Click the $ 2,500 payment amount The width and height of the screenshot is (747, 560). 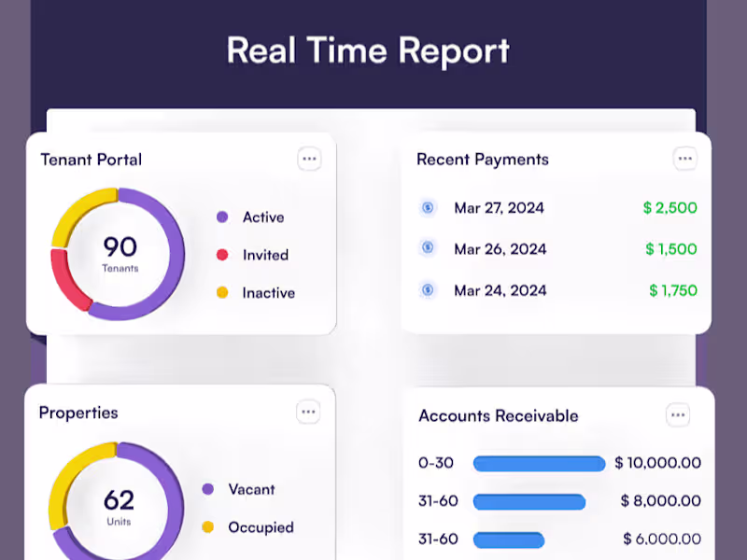669,207
